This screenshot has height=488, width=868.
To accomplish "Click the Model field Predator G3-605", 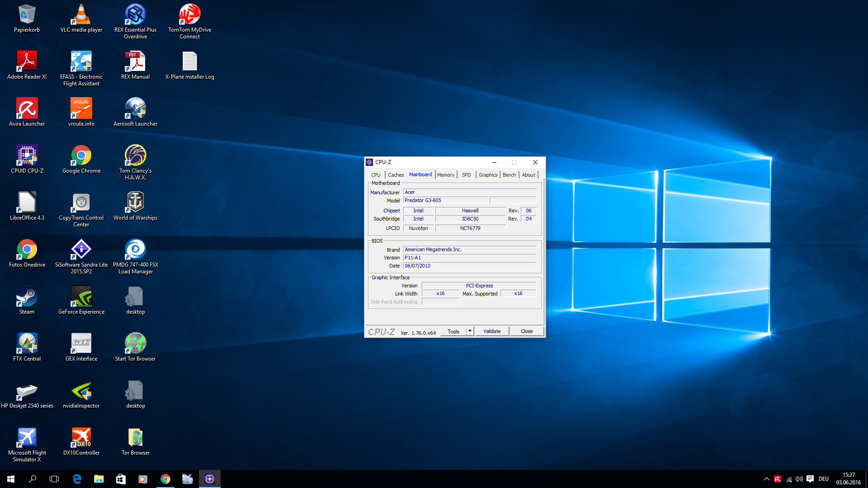I will click(x=445, y=200).
